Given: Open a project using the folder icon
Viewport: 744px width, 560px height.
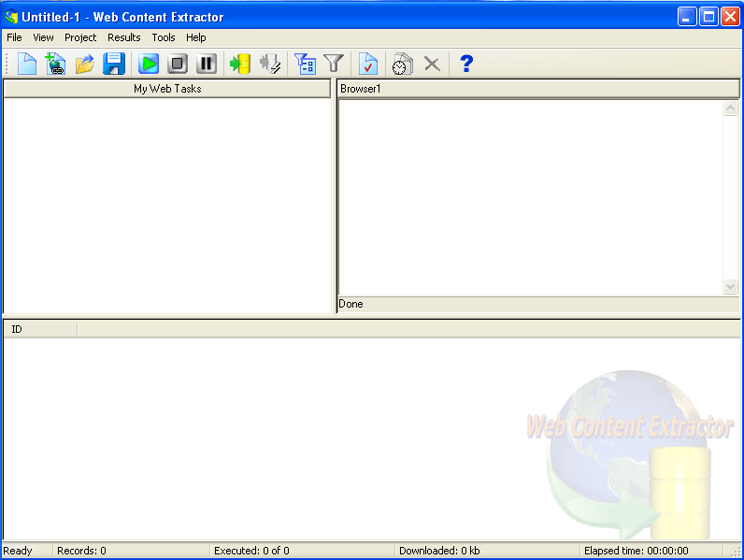Looking at the screenshot, I should click(x=85, y=64).
